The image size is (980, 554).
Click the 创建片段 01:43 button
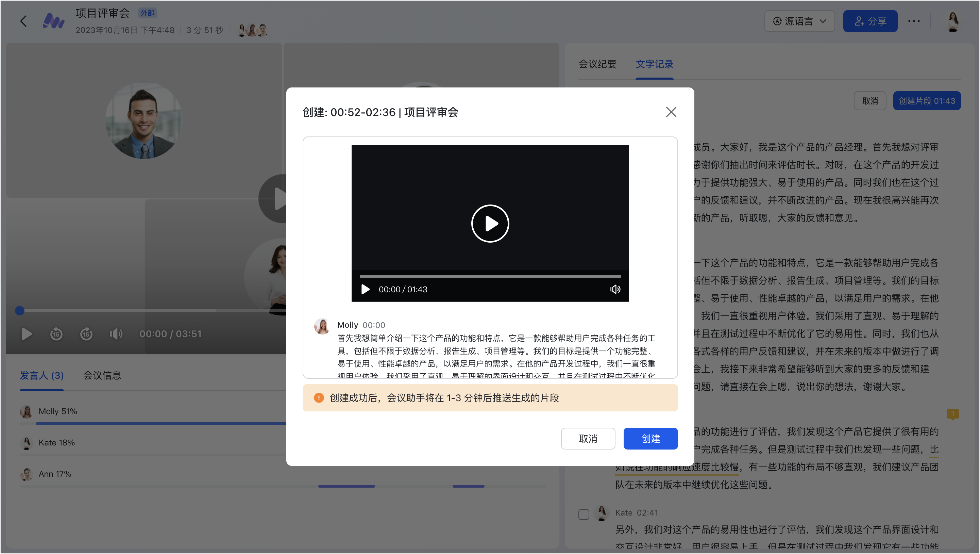point(927,100)
